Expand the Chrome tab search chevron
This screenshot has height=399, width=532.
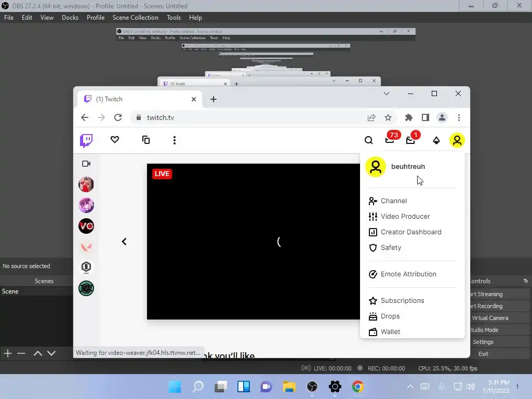pyautogui.click(x=387, y=94)
